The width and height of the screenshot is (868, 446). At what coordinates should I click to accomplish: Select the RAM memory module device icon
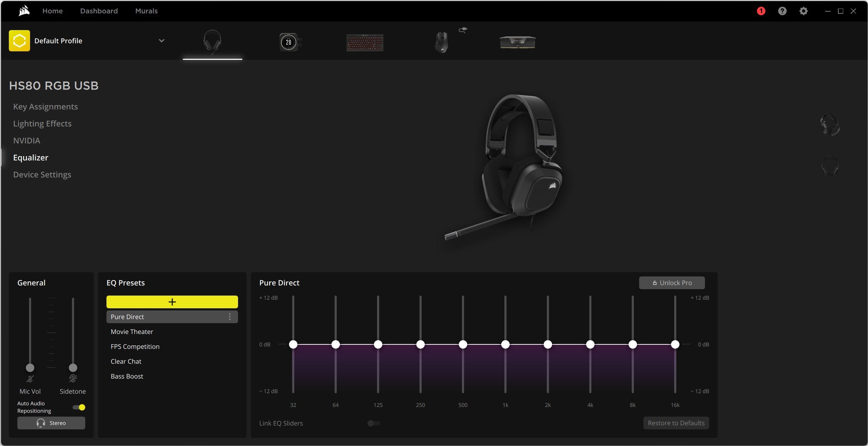coord(517,42)
